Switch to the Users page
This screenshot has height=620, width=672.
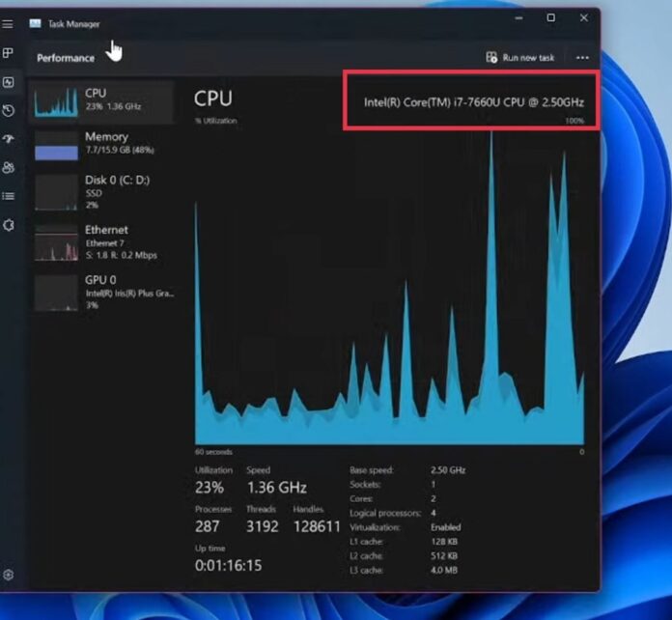pyautogui.click(x=8, y=167)
